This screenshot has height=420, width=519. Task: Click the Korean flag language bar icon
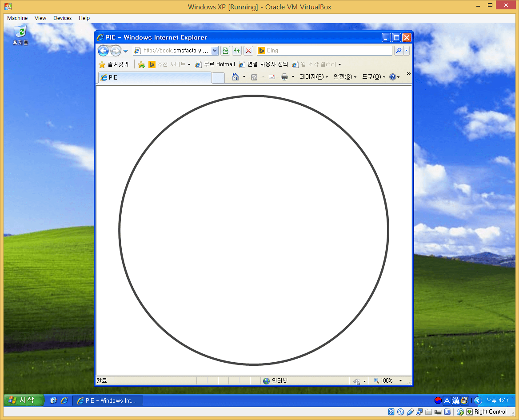pos(438,400)
